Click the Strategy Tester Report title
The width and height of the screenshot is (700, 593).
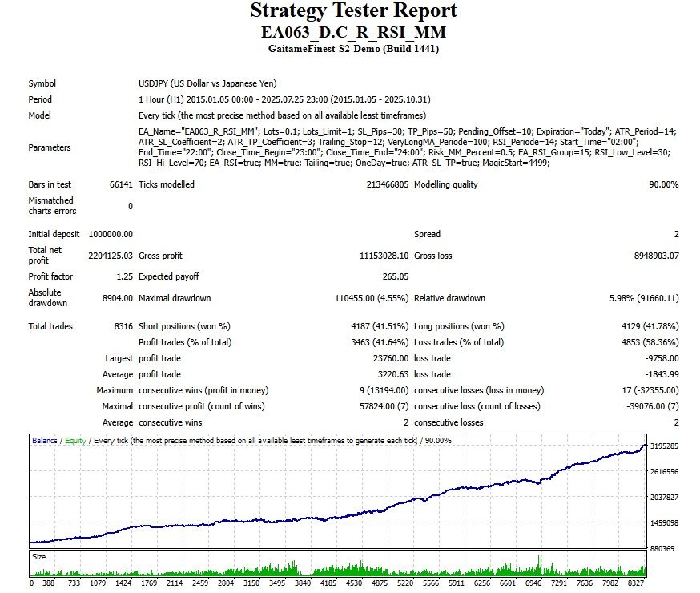pos(353,10)
